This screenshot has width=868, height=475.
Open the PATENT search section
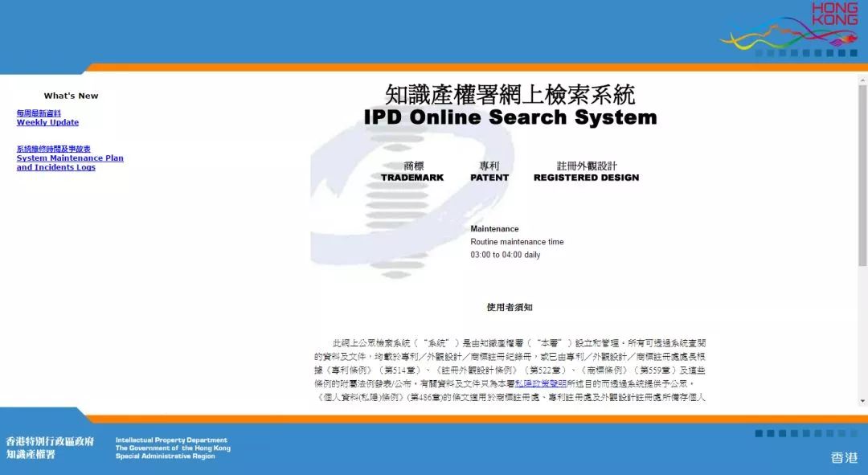pyautogui.click(x=489, y=178)
